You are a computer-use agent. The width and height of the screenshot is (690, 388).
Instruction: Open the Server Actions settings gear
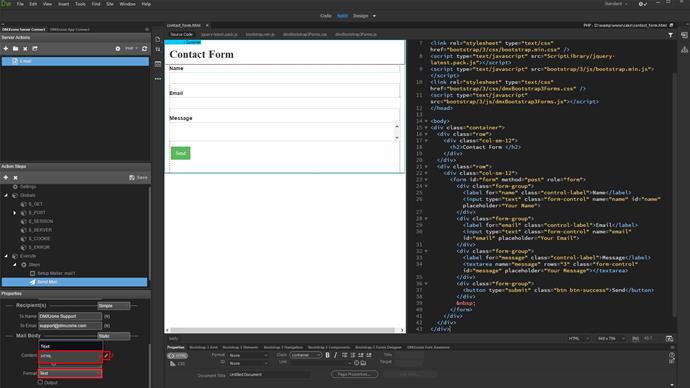pyautogui.click(x=118, y=48)
